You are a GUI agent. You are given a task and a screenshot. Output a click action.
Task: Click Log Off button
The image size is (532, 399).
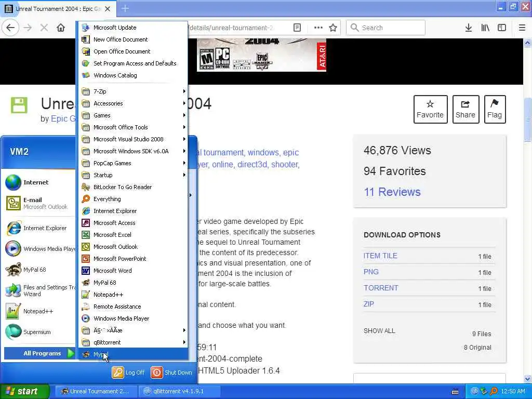128,373
